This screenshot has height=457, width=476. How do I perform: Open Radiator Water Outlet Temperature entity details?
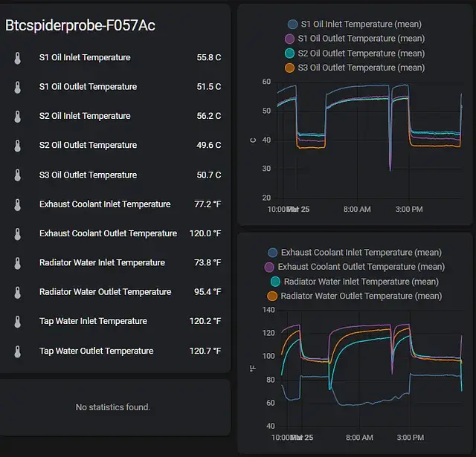105,292
